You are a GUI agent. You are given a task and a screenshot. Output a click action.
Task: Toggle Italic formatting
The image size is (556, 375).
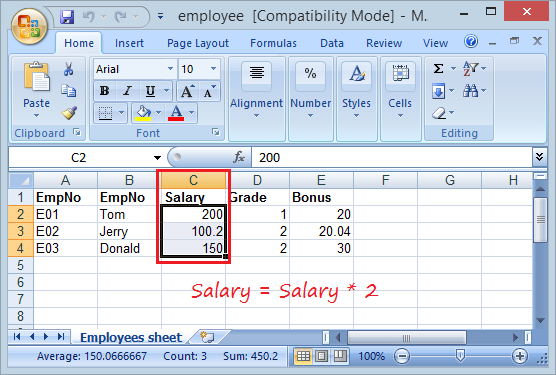[127, 91]
